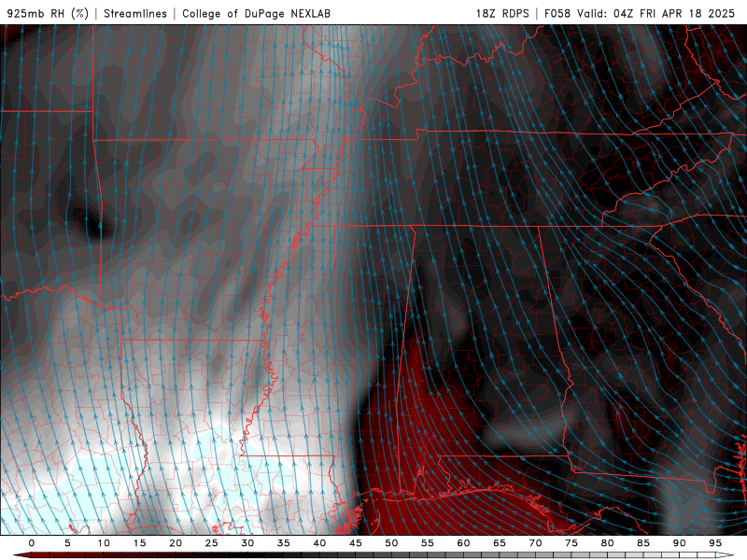747x560 pixels.
Task: Click the '75' value on color scale
Action: (571, 543)
